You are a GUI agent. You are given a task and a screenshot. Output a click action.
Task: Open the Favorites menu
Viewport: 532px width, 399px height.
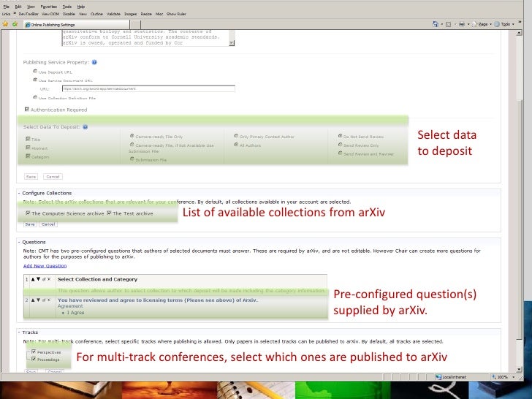[x=49, y=7]
